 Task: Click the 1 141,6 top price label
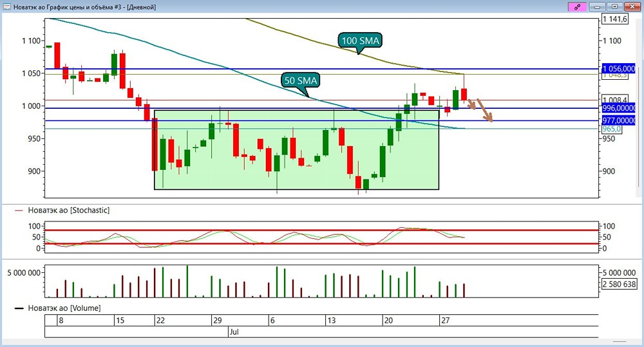(x=615, y=19)
